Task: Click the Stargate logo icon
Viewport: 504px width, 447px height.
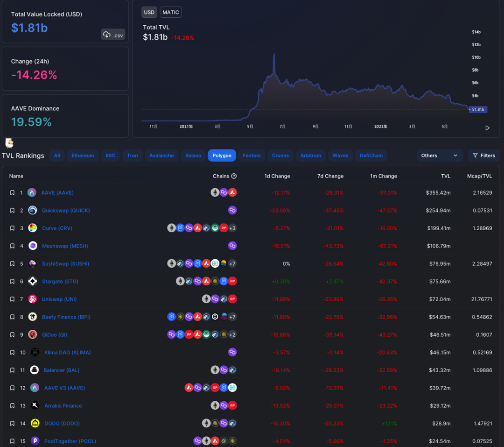Action: [33, 281]
